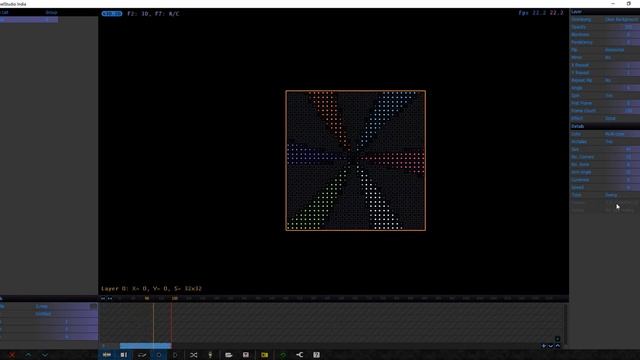
Task: Click the small box beside the Linear row
Action: pyautogui.click(x=93, y=306)
